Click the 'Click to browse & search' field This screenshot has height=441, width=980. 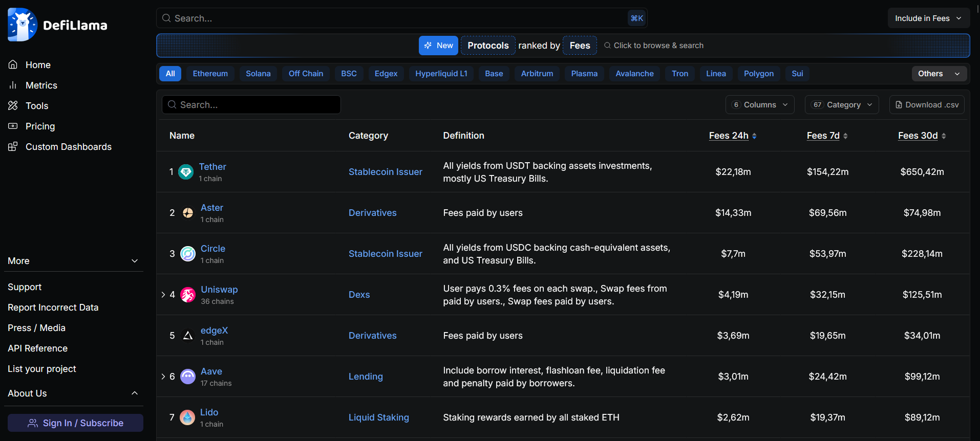pyautogui.click(x=654, y=46)
